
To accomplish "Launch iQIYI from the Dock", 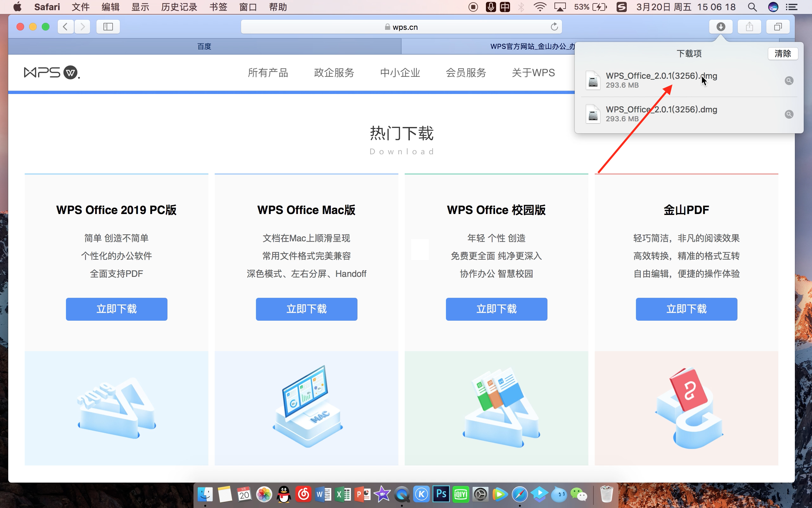I will 461,495.
